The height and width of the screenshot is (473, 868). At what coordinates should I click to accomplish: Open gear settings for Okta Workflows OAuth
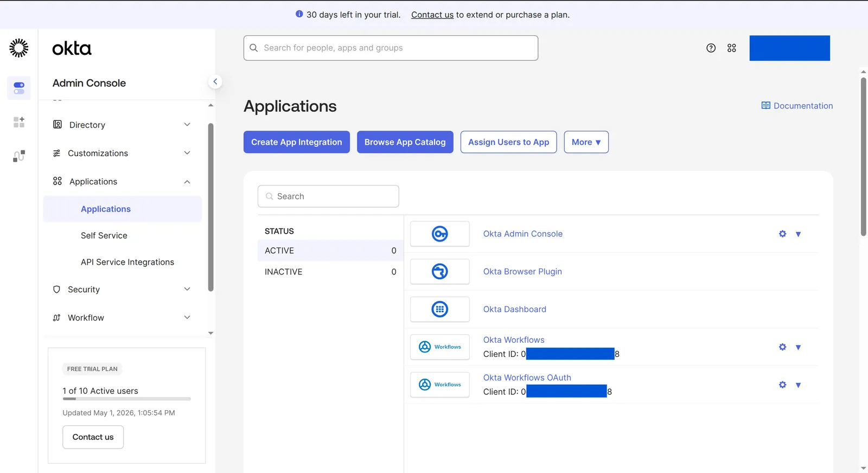[782, 385]
